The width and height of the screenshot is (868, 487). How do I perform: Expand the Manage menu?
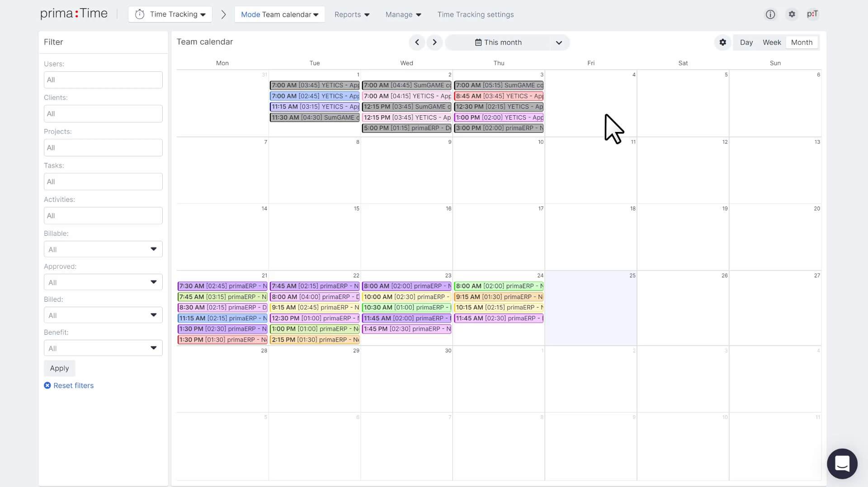(x=403, y=14)
